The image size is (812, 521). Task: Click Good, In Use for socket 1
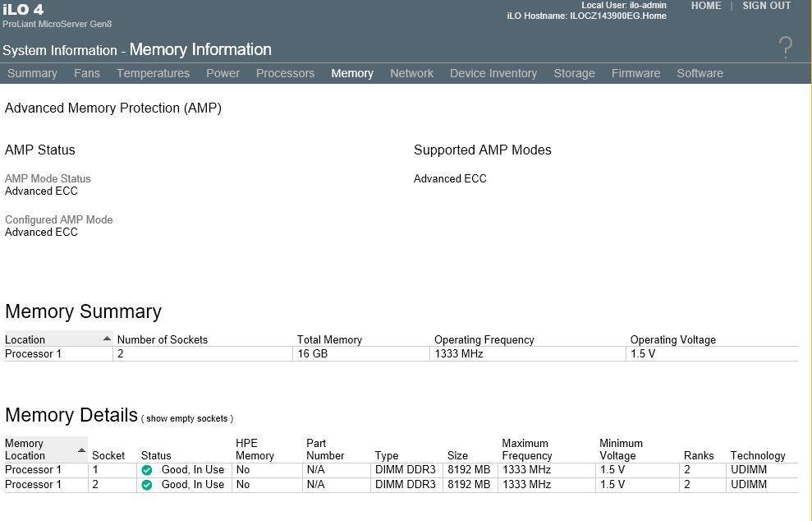[193, 470]
